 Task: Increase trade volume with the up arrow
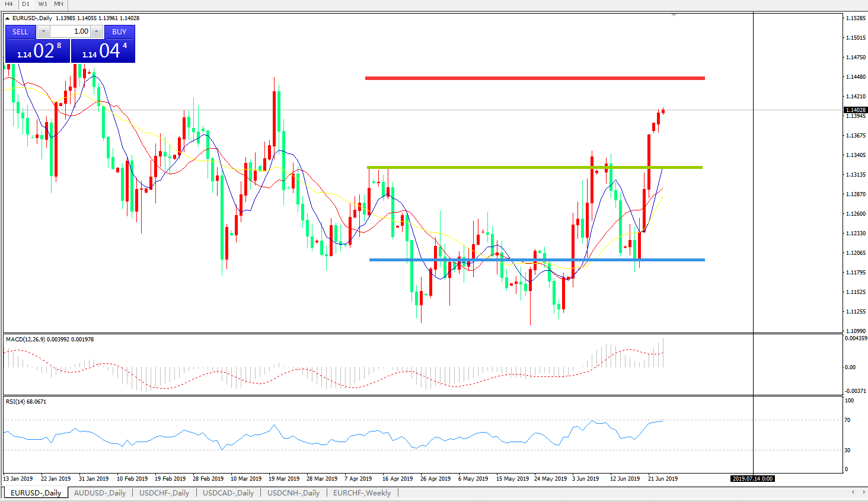pos(97,32)
